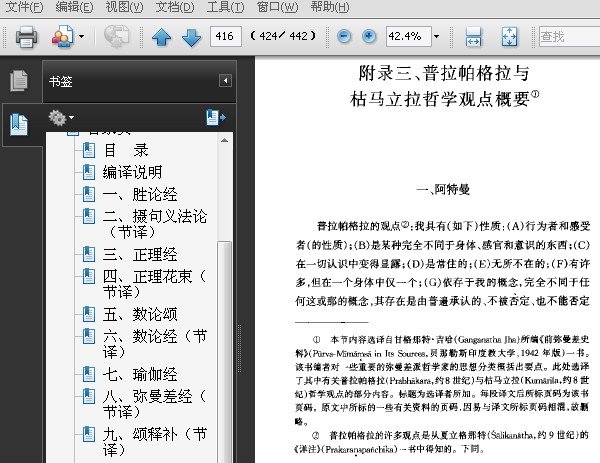Screen dimensions: 600x463
Task: Open the 工具(T) menu
Action: [225, 7]
